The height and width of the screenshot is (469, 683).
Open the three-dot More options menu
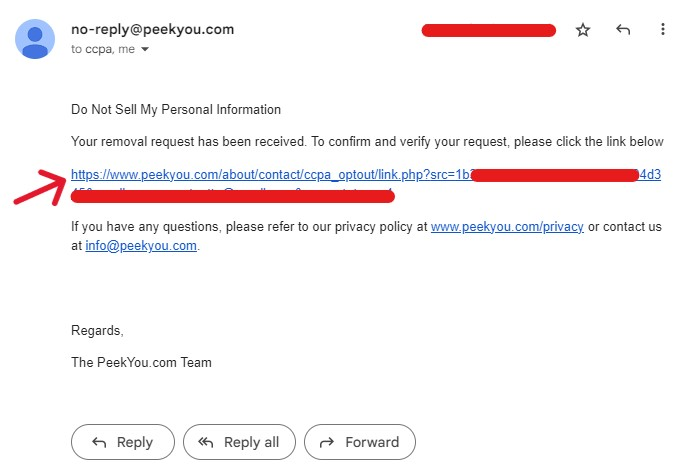coord(663,29)
